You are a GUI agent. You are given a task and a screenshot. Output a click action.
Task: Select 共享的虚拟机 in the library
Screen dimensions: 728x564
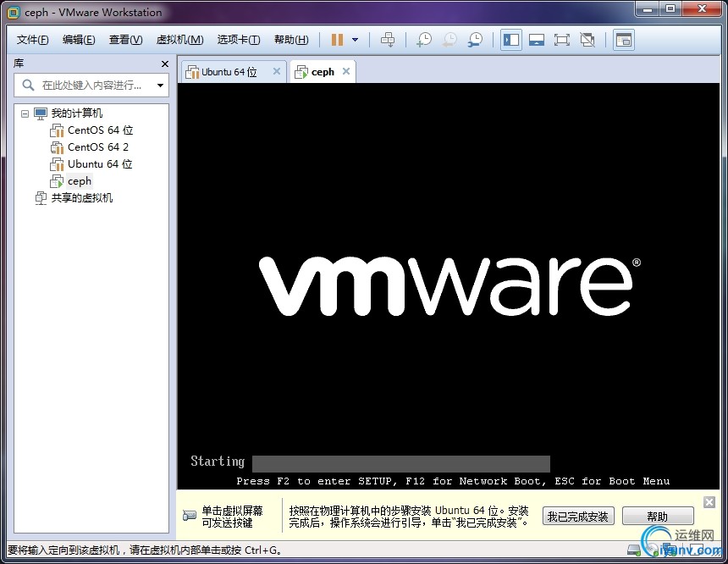coord(82,198)
